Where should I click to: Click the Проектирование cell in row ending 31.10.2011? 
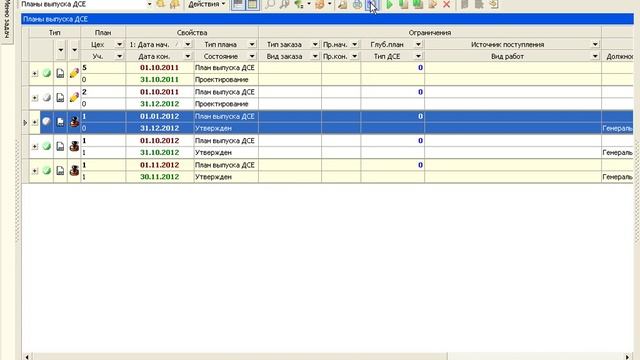coord(226,80)
